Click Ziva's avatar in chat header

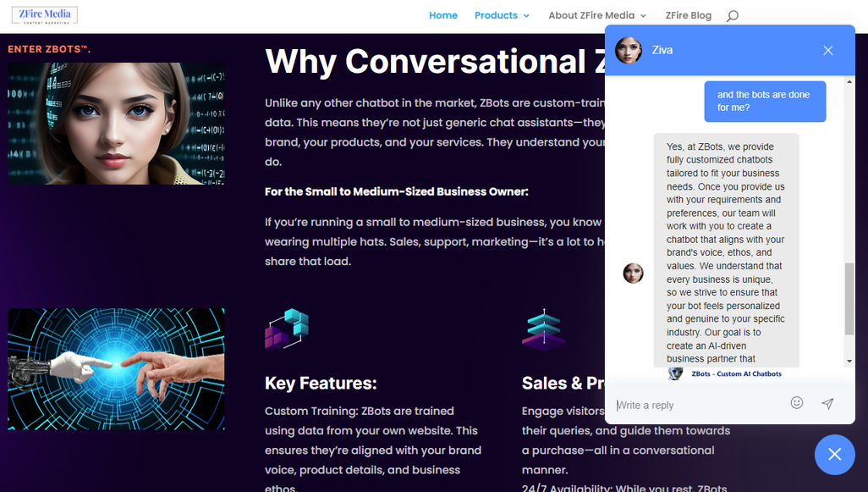[629, 51]
